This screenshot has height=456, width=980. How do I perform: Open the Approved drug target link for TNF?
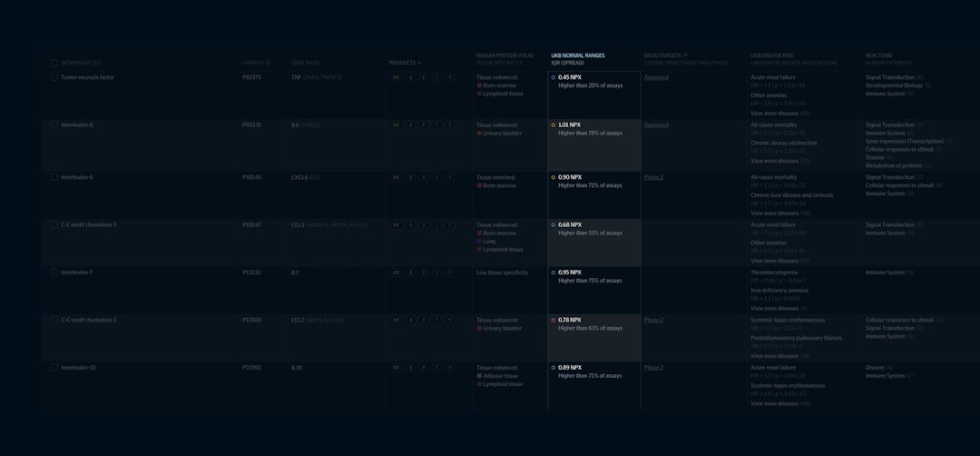coord(656,78)
